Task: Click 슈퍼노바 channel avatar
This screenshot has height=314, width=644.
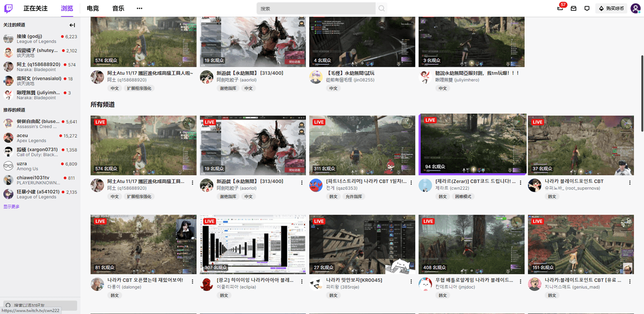Action: point(534,185)
